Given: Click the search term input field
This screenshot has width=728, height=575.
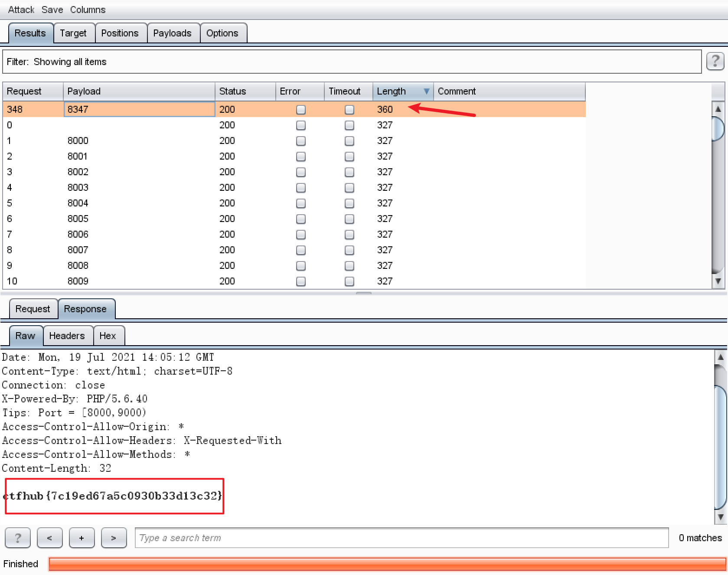Looking at the screenshot, I should tap(402, 538).
